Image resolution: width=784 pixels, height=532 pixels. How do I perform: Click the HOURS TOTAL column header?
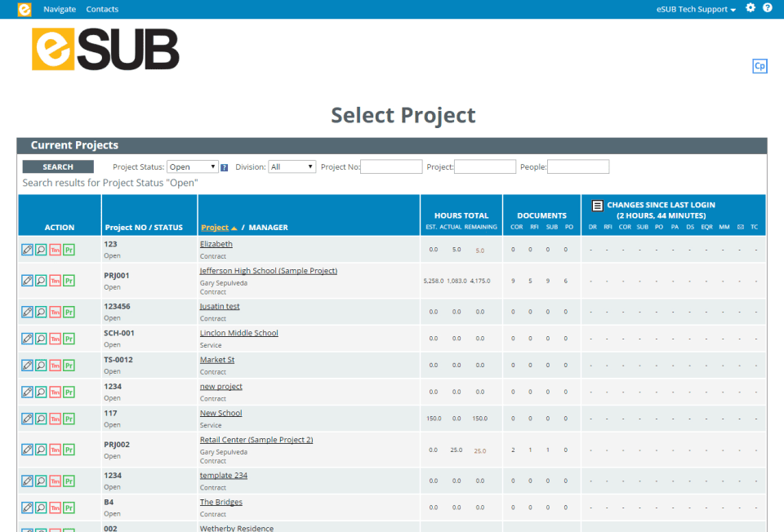point(461,215)
